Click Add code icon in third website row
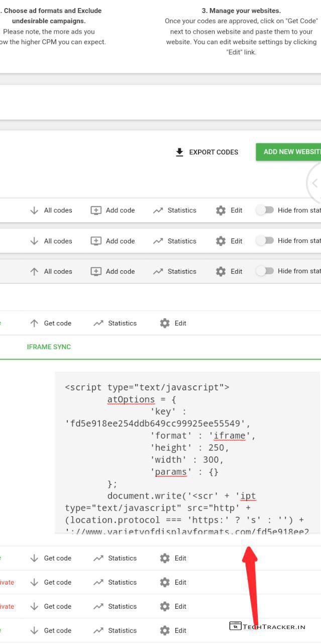321x644 pixels. click(x=96, y=271)
